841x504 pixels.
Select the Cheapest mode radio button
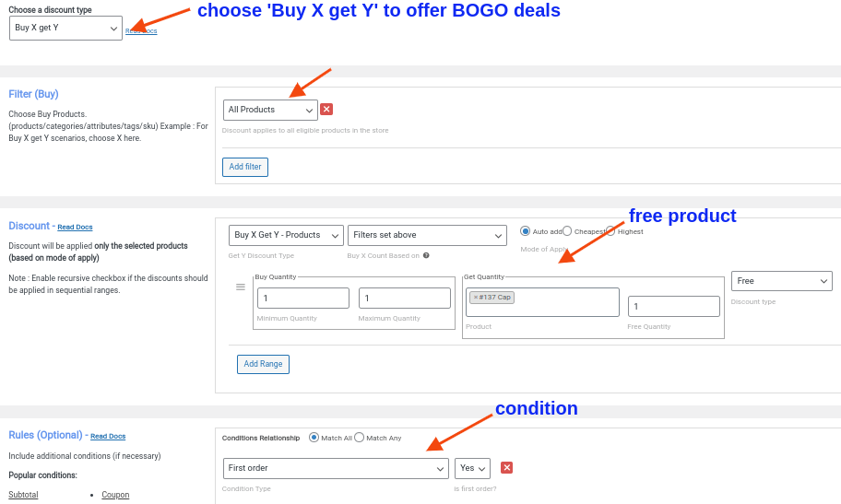(567, 231)
